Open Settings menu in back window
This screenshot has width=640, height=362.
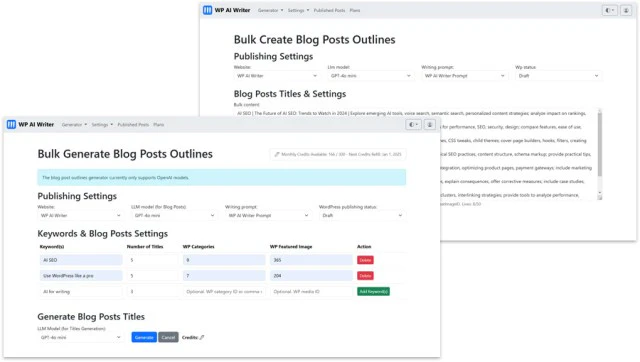pyautogui.click(x=298, y=10)
